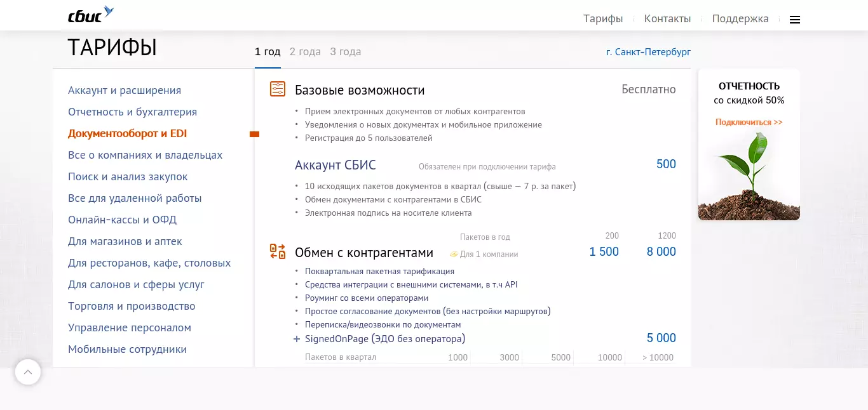The height and width of the screenshot is (410, 868).
Task: Click Подключиться >> in the promo banner
Action: (749, 122)
